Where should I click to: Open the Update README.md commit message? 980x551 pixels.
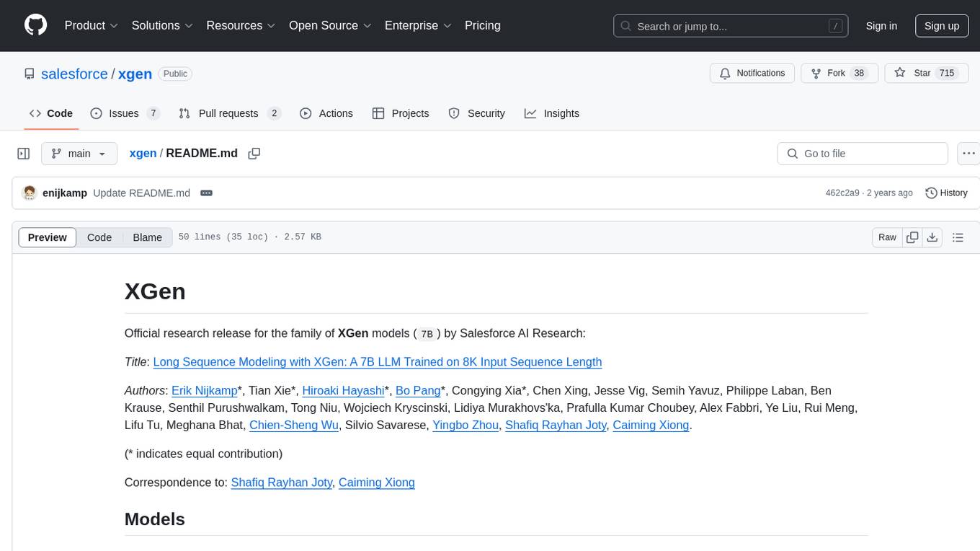tap(142, 193)
